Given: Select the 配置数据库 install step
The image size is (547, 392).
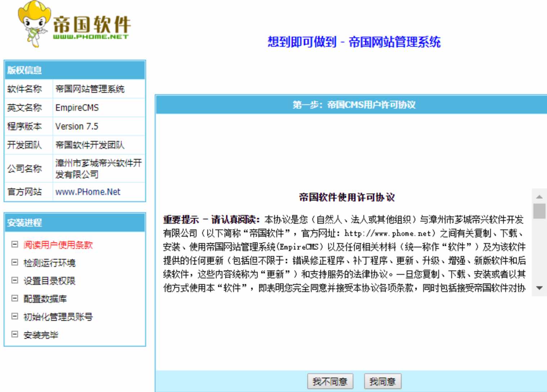Looking at the screenshot, I should point(45,299).
